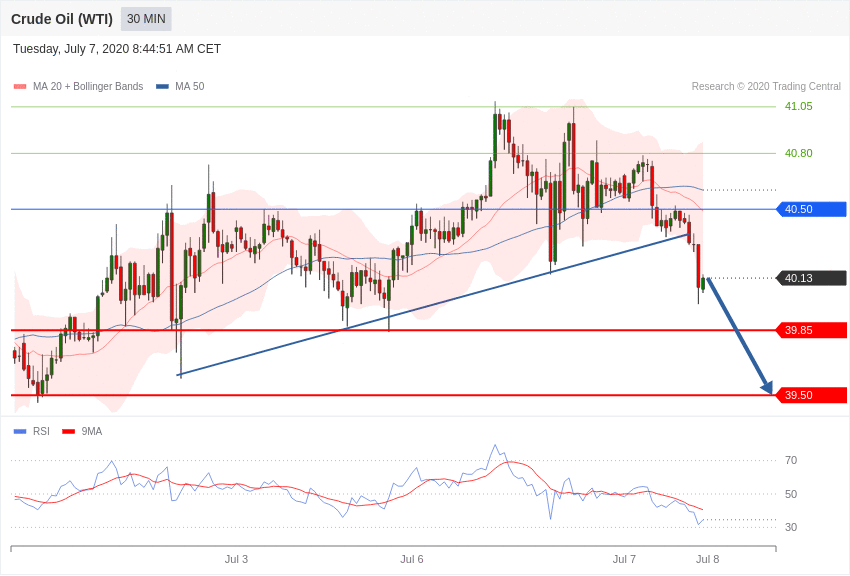Click the MA 50 legend swatch

[x=162, y=87]
